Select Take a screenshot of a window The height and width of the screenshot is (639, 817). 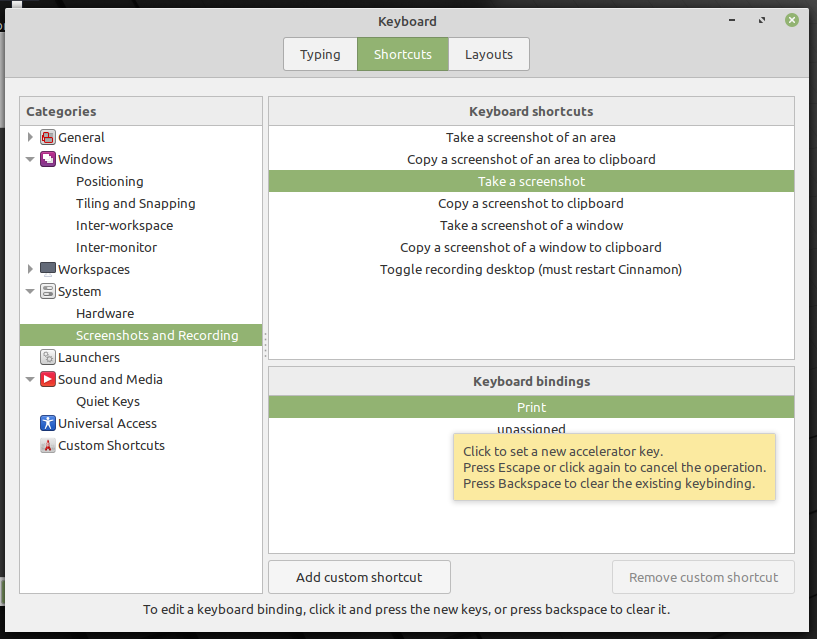(x=531, y=226)
